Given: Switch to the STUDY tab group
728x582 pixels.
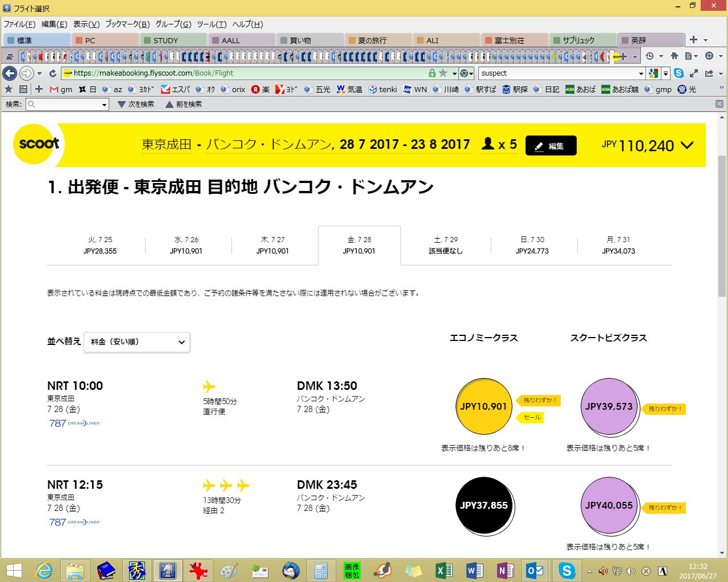Looking at the screenshot, I should coord(173,40).
